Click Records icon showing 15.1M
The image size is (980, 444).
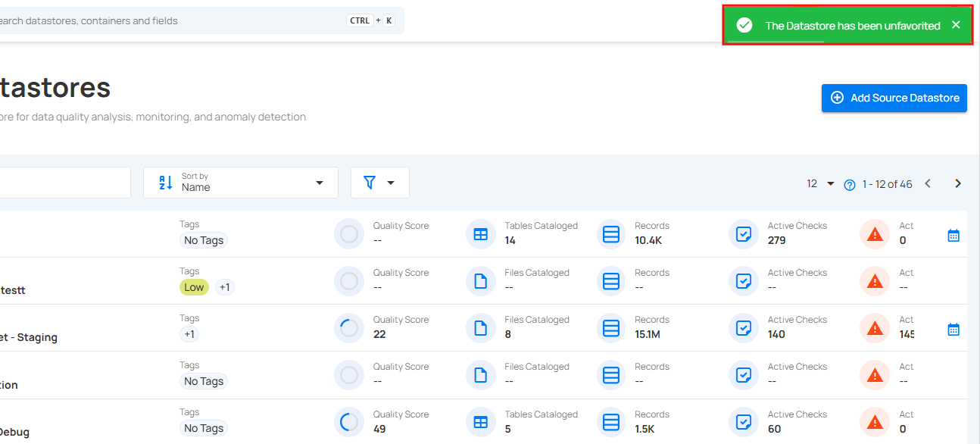click(x=612, y=328)
